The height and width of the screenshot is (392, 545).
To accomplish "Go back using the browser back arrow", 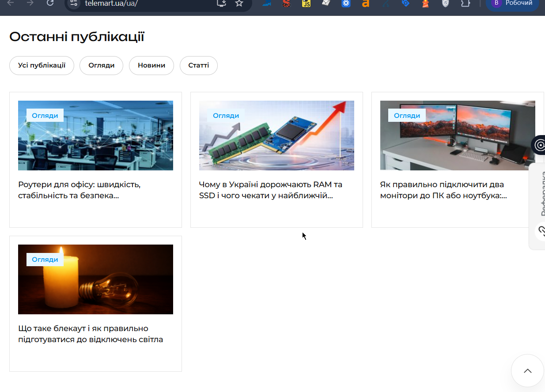I will 11,3.
